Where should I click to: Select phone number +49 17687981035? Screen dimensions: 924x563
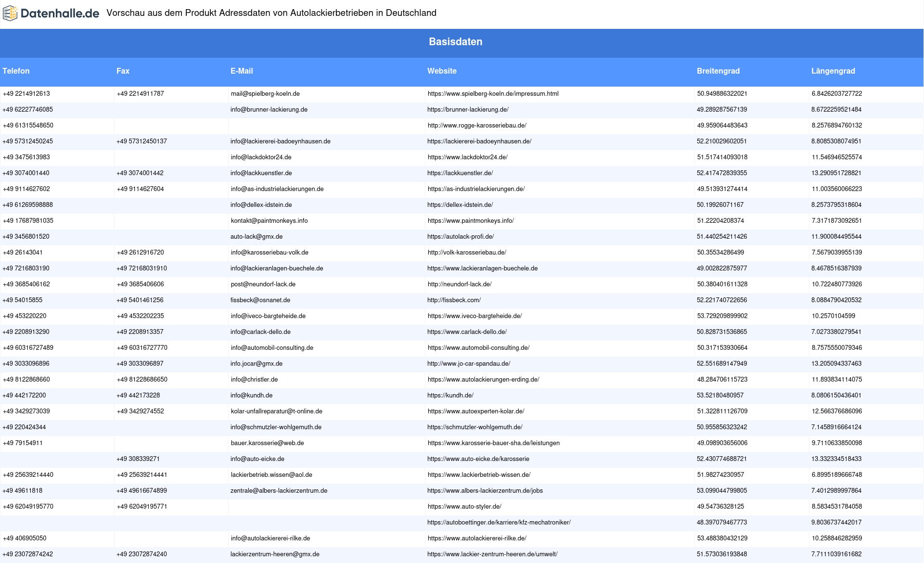(28, 221)
